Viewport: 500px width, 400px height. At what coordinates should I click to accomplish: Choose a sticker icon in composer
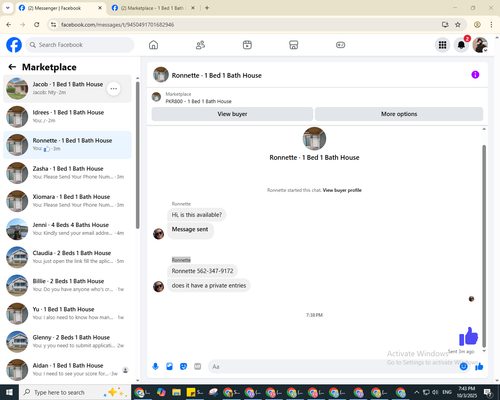(x=183, y=367)
